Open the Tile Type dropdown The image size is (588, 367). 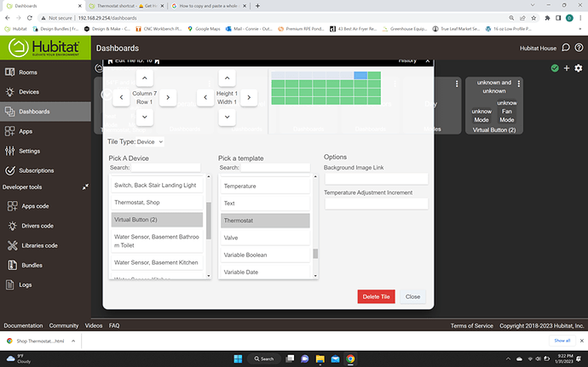[150, 141]
